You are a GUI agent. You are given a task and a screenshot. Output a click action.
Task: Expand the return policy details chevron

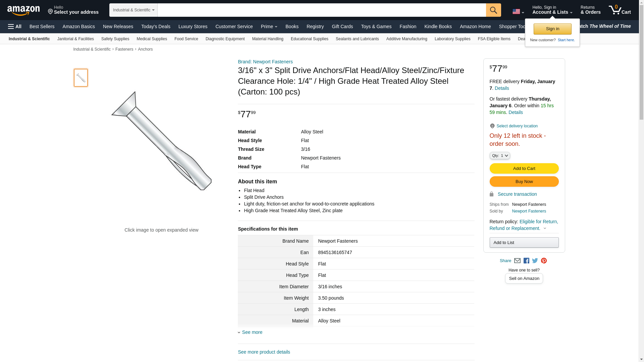pos(545,229)
